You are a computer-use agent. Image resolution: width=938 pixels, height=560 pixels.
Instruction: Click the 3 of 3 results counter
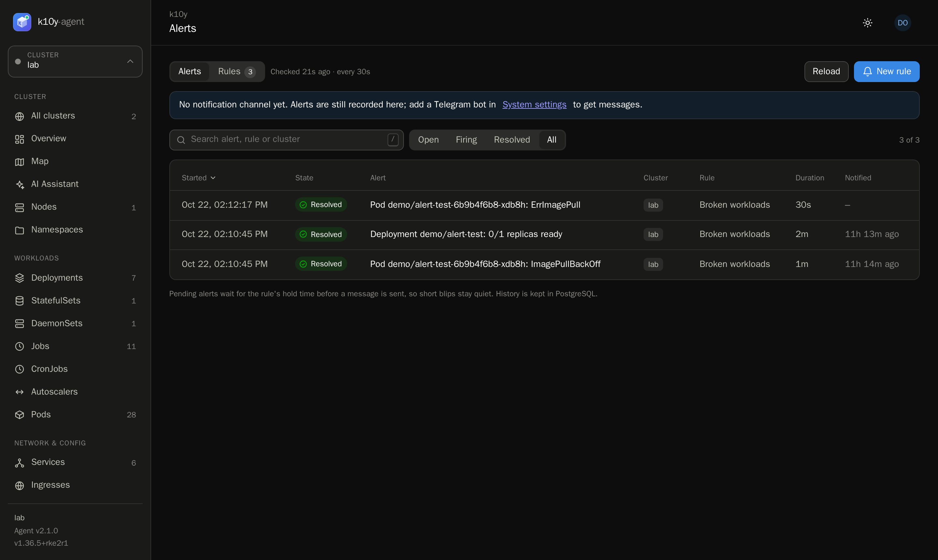[x=909, y=140]
